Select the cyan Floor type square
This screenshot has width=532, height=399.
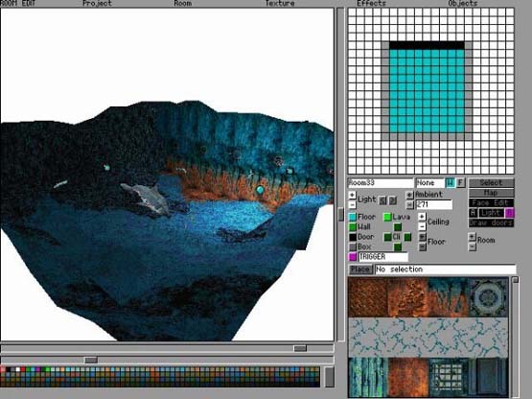(x=353, y=217)
